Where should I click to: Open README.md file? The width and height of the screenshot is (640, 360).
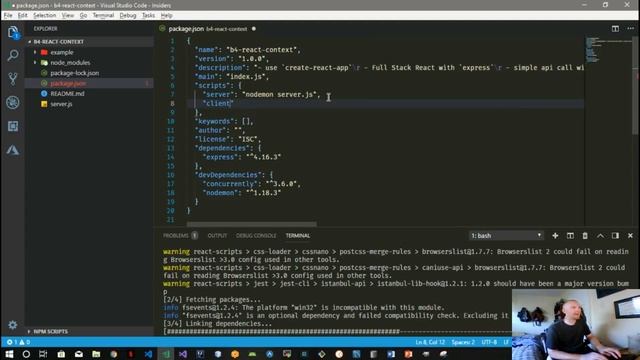coord(89,93)
